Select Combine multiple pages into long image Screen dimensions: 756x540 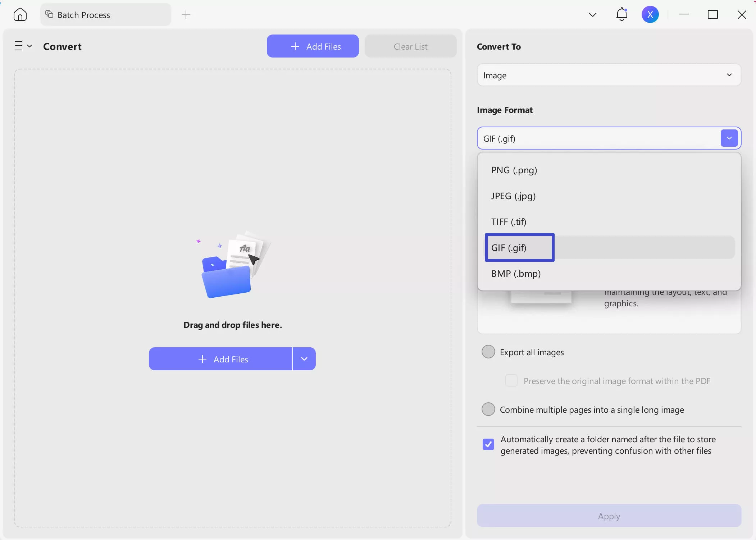click(x=488, y=409)
